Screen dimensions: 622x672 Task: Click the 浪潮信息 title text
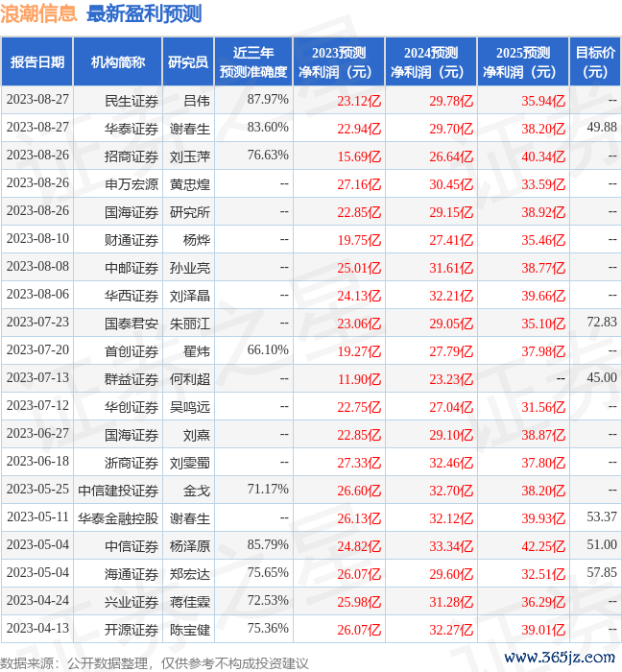click(38, 13)
